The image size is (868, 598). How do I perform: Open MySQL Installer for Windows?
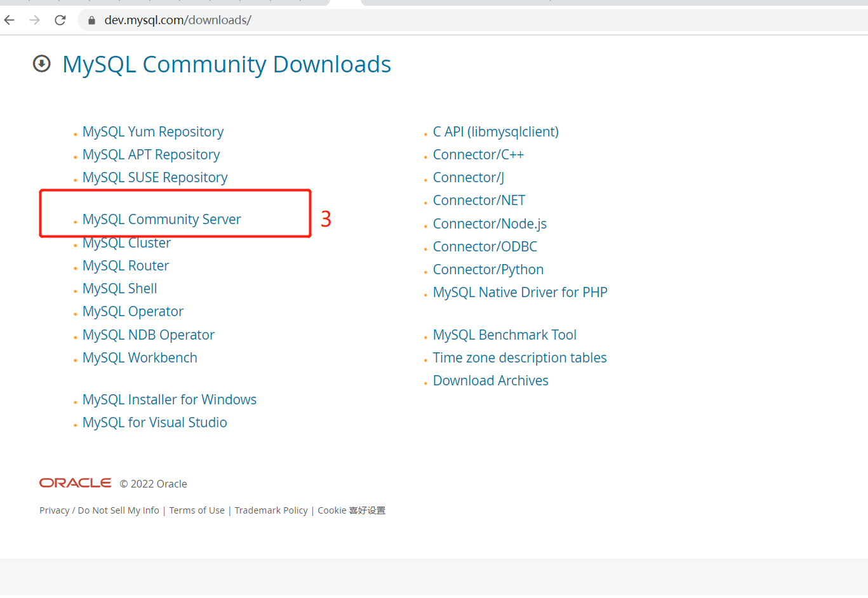[170, 400]
